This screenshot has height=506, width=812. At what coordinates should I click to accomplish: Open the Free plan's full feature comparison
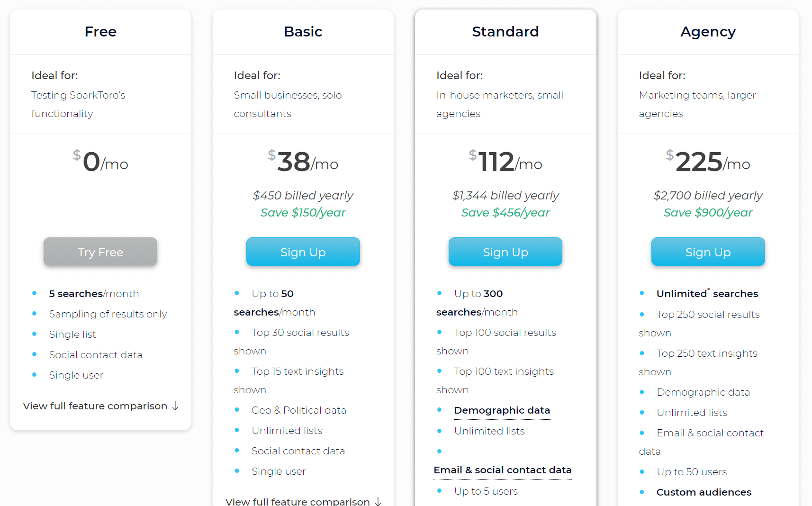(x=95, y=406)
